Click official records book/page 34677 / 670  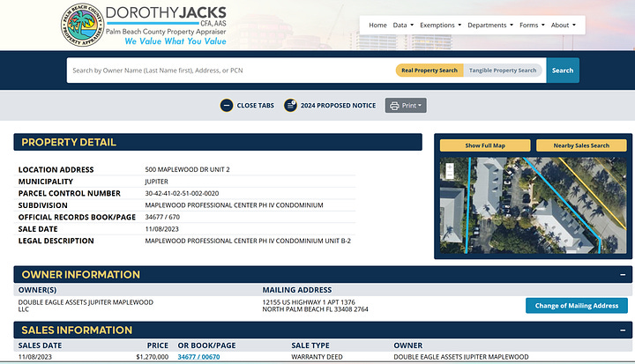pyautogui.click(x=162, y=217)
